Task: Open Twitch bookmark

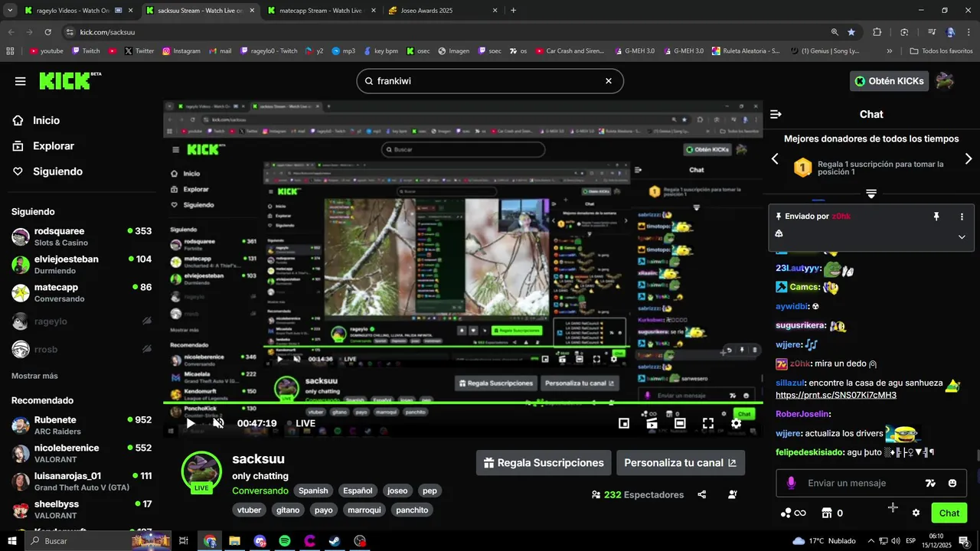Action: pos(86,51)
